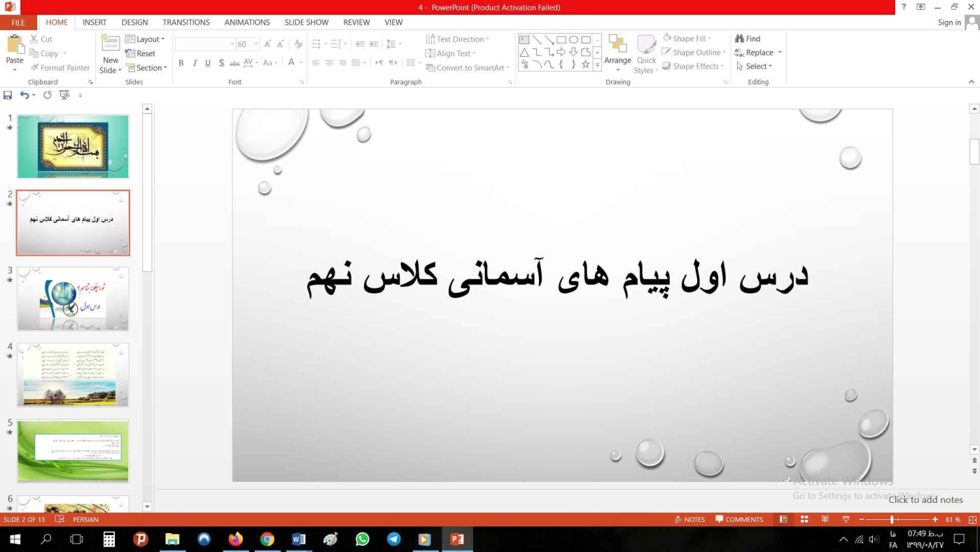Click the Find icon in Editing group

(748, 39)
